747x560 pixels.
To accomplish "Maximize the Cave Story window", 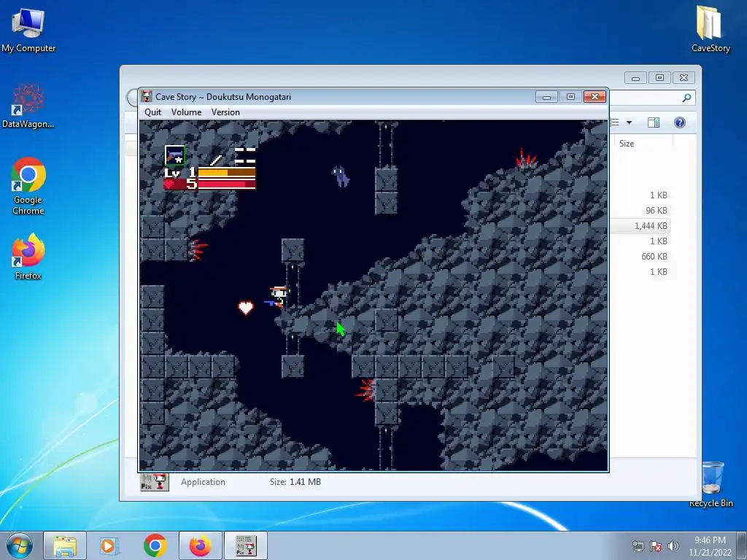I will [570, 97].
